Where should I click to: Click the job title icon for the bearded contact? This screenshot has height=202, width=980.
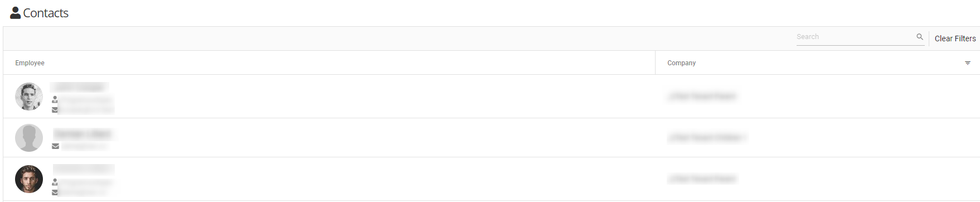(55, 182)
